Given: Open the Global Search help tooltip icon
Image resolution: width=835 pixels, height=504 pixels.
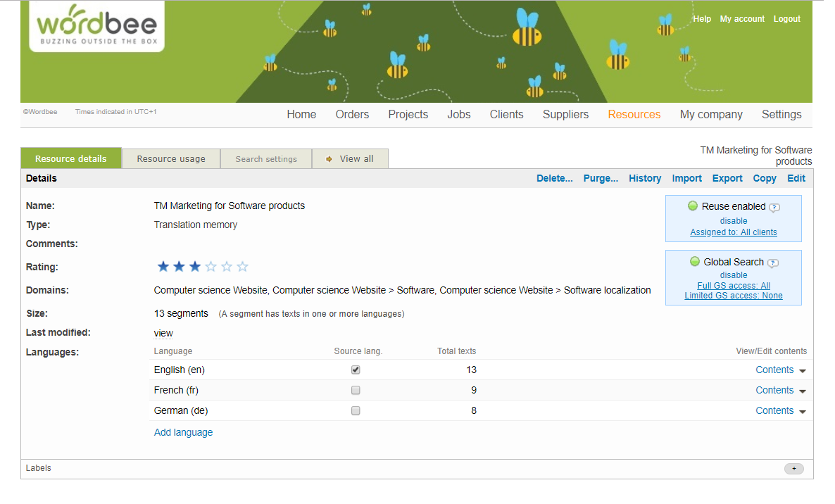Looking at the screenshot, I should coord(774,261).
